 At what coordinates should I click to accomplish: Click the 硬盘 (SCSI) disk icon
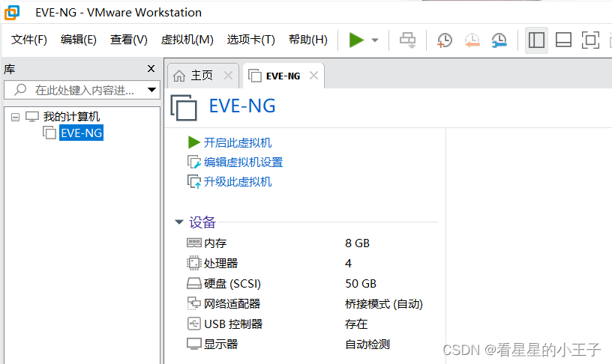point(194,283)
